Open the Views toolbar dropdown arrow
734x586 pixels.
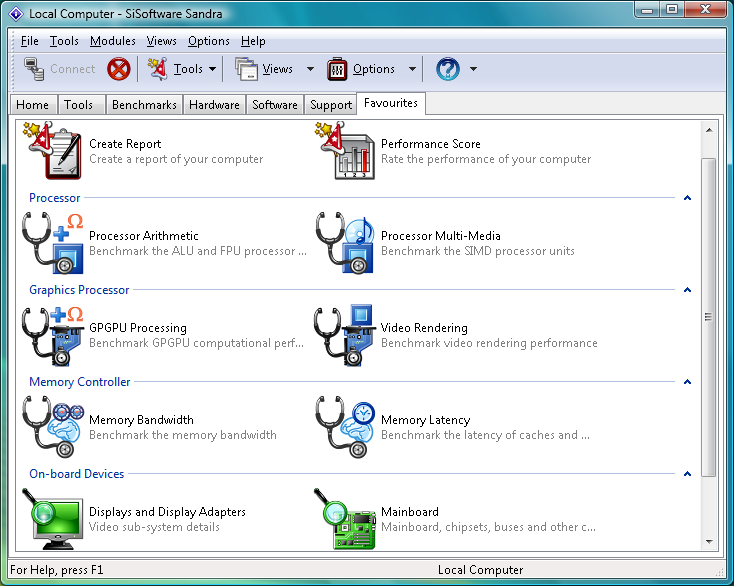tap(310, 69)
